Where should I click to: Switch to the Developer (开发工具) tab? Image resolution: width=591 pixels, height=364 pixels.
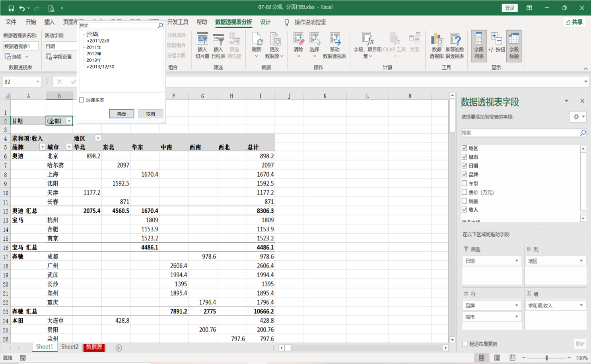click(x=178, y=22)
